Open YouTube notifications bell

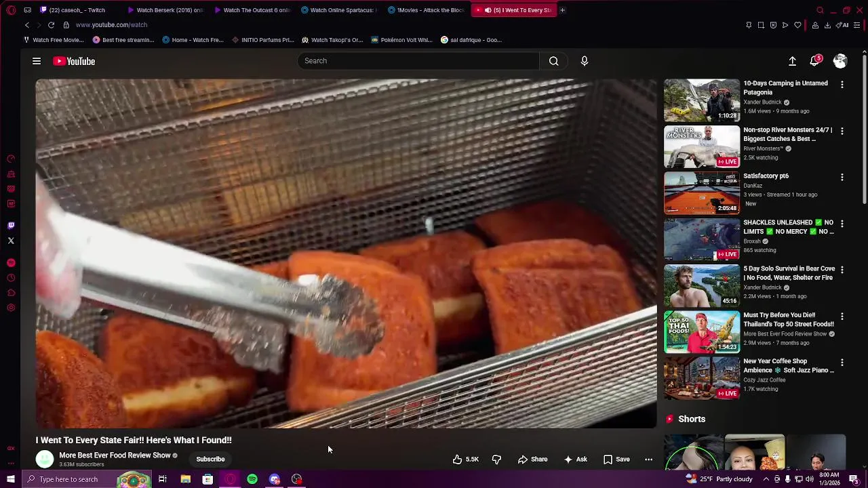pyautogui.click(x=815, y=61)
